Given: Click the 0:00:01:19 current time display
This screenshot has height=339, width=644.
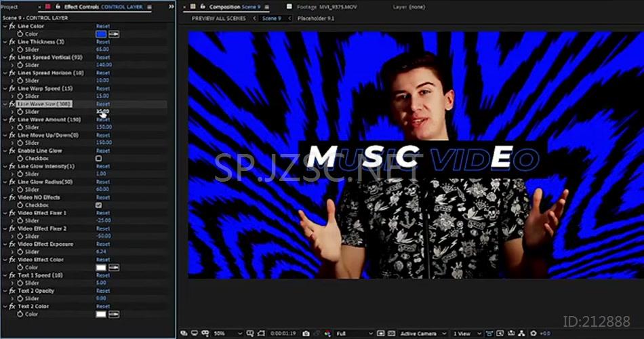Looking at the screenshot, I should 283,334.
